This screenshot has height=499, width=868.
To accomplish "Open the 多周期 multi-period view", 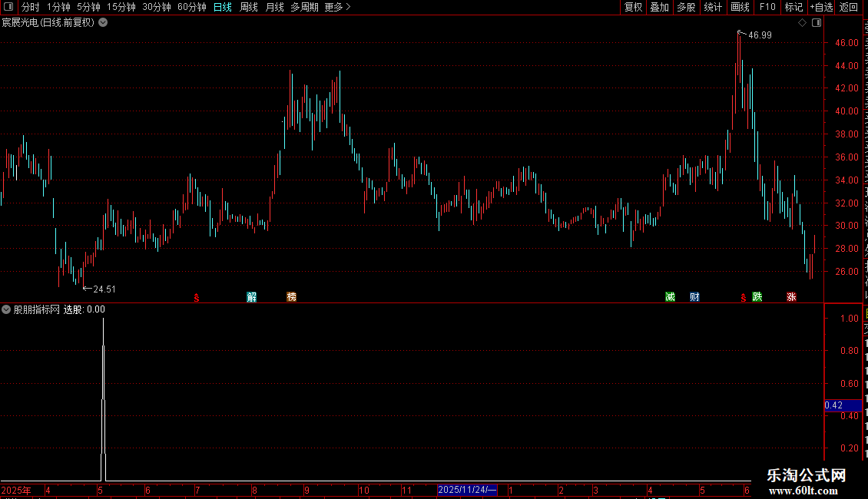I will click(x=304, y=7).
